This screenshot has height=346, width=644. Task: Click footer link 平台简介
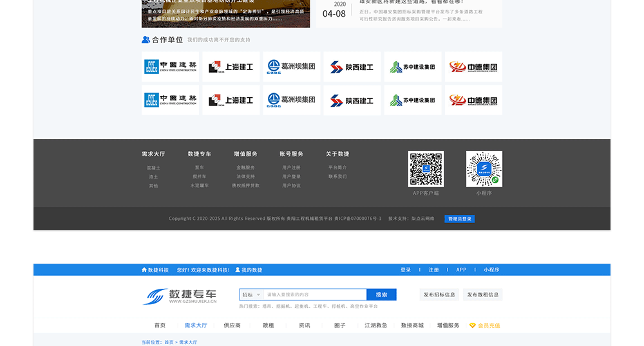point(337,168)
